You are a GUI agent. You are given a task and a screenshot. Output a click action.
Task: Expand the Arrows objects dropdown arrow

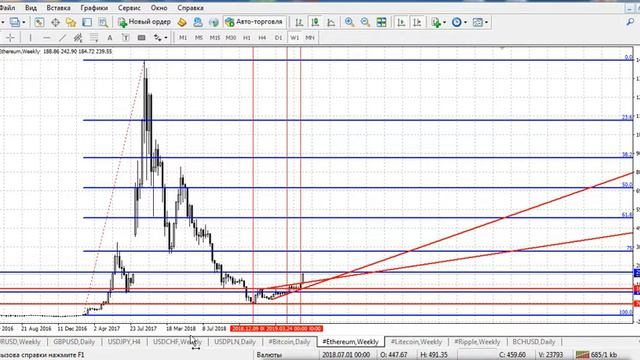coord(166,38)
